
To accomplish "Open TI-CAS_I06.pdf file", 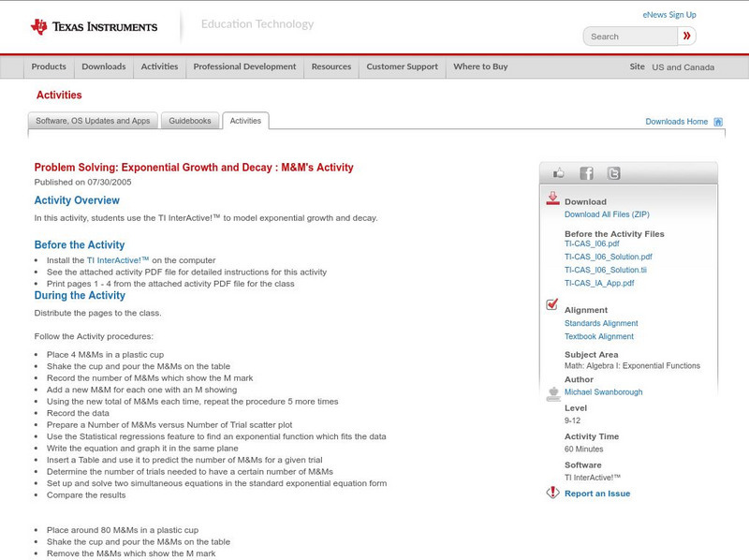I will coord(592,243).
